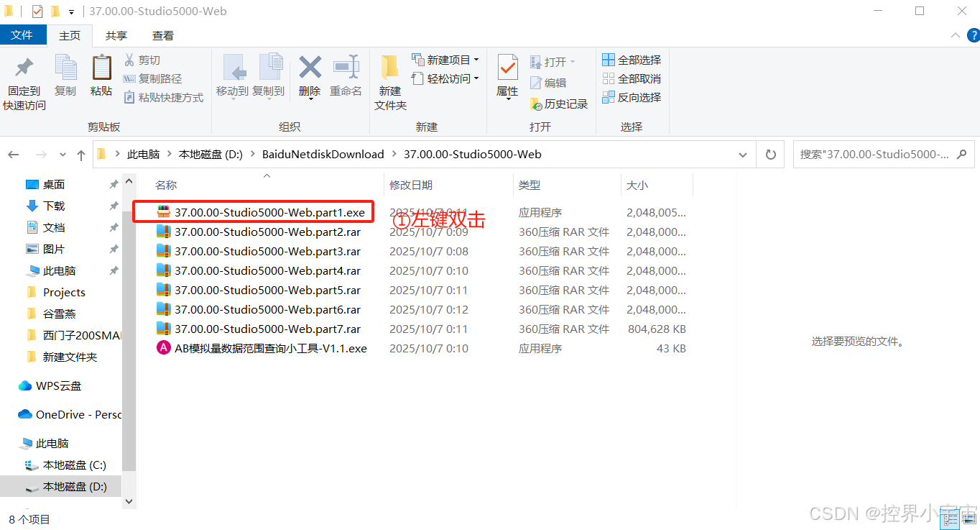The width and height of the screenshot is (980, 530).
Task: Click the arrow after 此电脑 in path
Action: [x=170, y=155]
